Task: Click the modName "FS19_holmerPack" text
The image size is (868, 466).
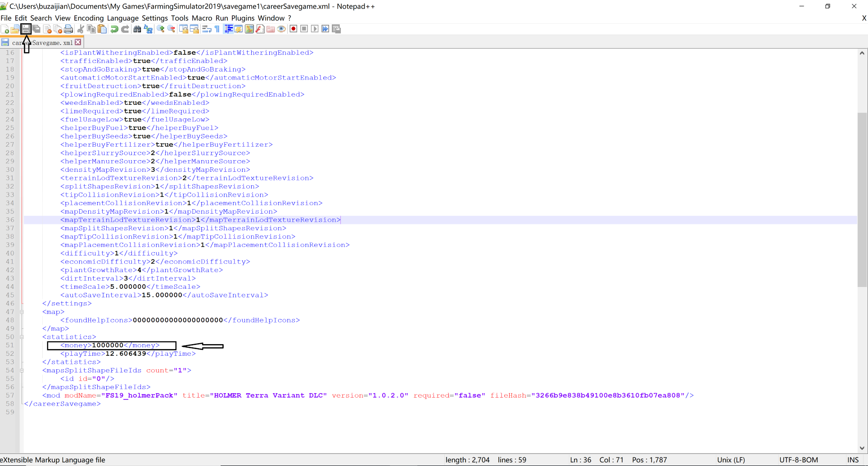Action: [139, 395]
